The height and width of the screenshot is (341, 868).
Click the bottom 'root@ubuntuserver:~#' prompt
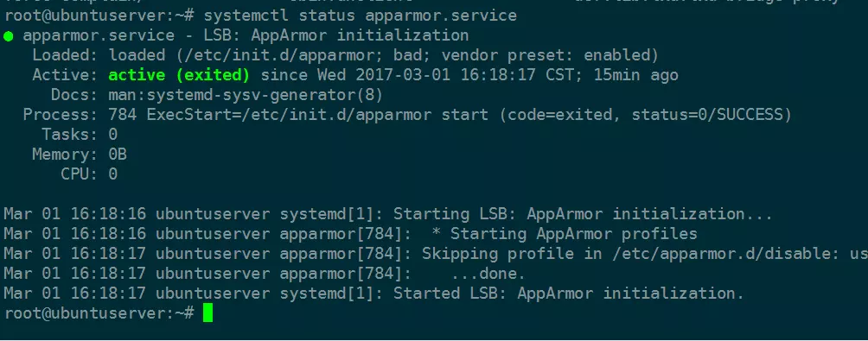pos(99,313)
